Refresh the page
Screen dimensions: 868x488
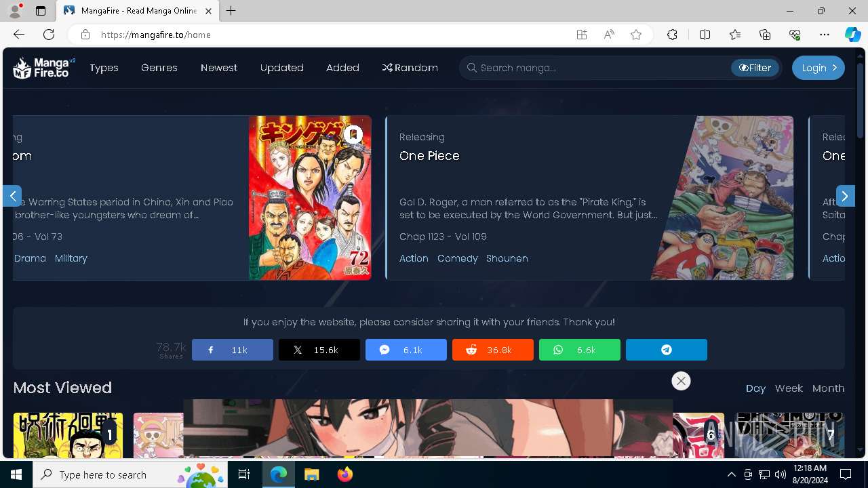pos(49,35)
